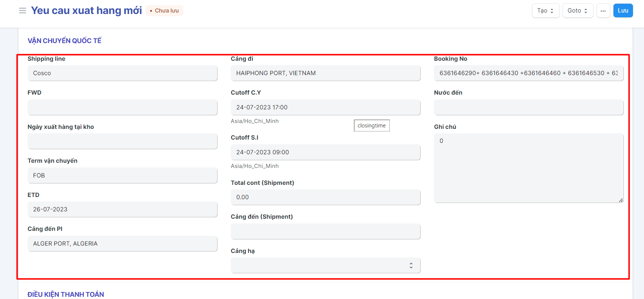Open the Tạo dropdown
644x299 pixels.
click(545, 11)
